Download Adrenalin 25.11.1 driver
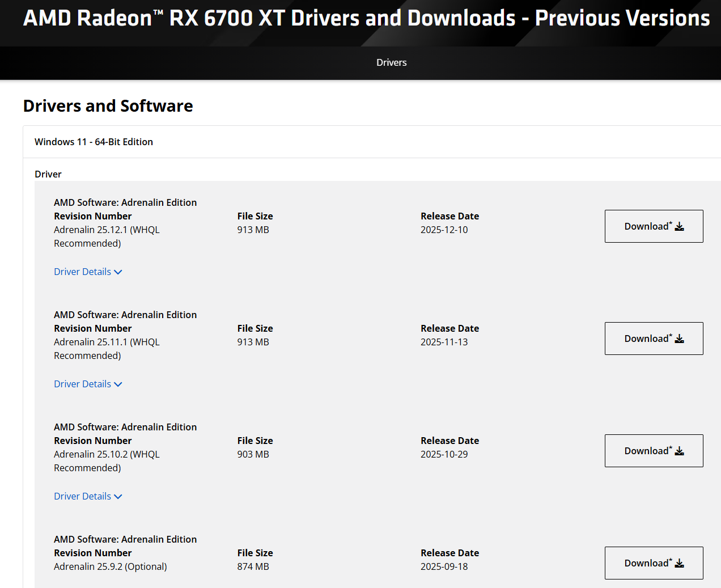Screen dimensions: 721x588 (654, 339)
